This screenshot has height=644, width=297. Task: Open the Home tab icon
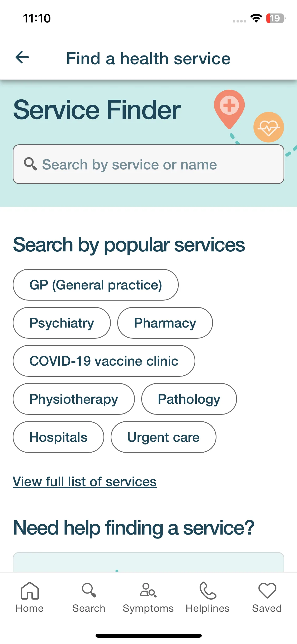pyautogui.click(x=30, y=591)
